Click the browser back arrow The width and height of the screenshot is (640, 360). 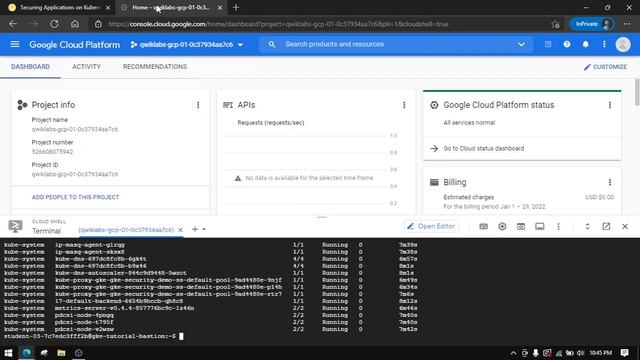13,24
